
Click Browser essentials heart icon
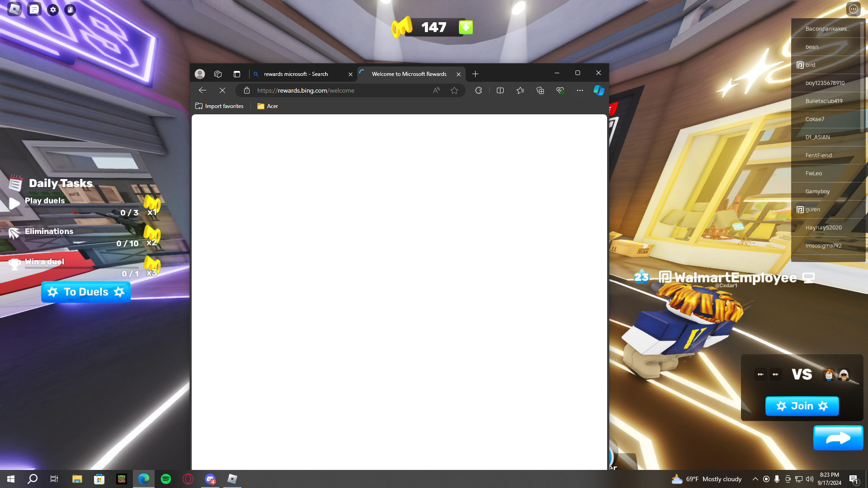click(560, 90)
